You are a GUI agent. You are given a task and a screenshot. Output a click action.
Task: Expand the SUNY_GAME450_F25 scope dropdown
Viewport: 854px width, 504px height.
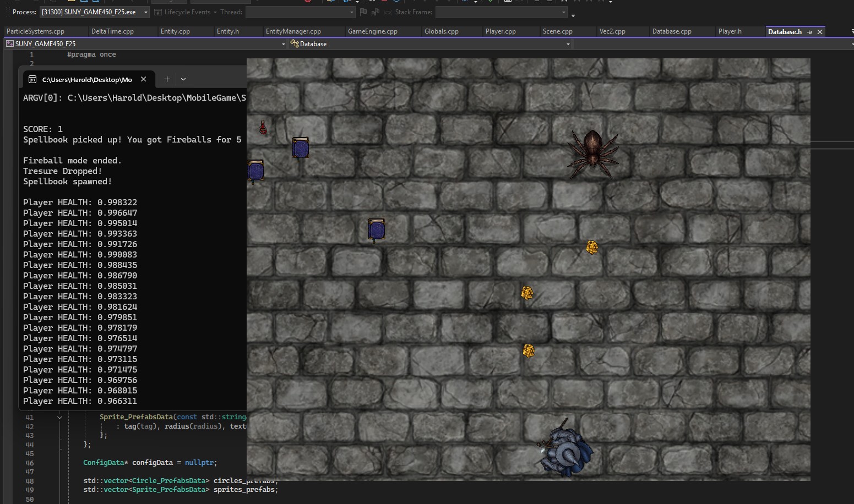pos(284,44)
